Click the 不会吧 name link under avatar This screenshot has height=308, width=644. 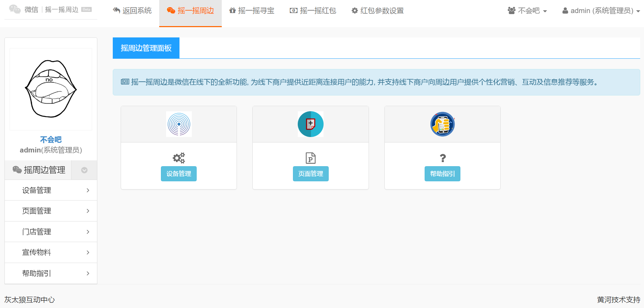click(51, 139)
